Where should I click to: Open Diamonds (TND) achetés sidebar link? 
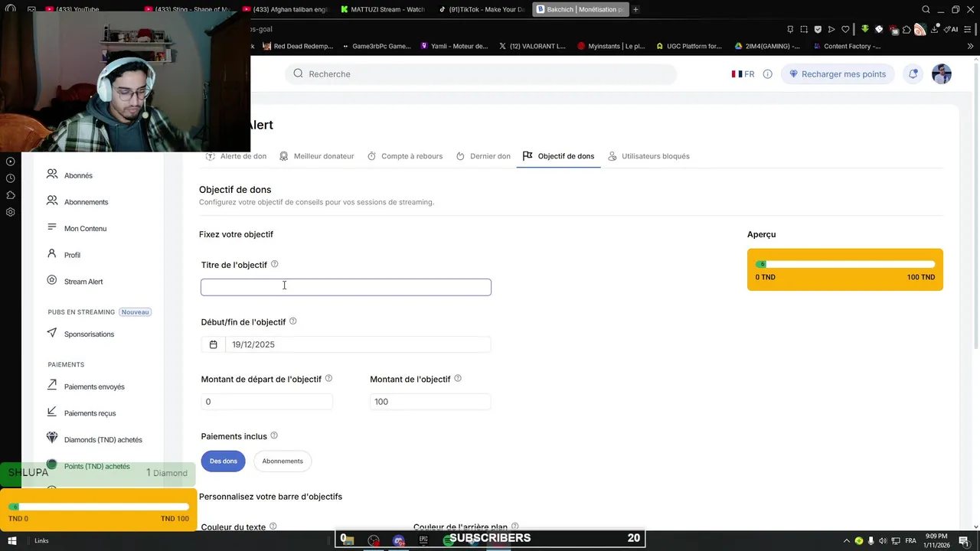pyautogui.click(x=103, y=439)
